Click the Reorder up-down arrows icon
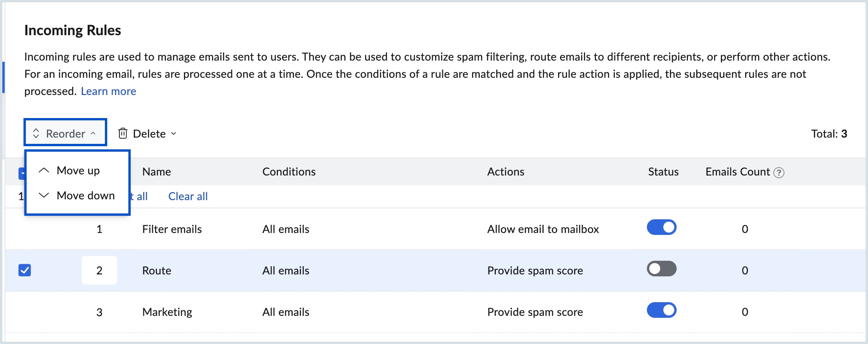The width and height of the screenshot is (868, 344). click(x=36, y=133)
